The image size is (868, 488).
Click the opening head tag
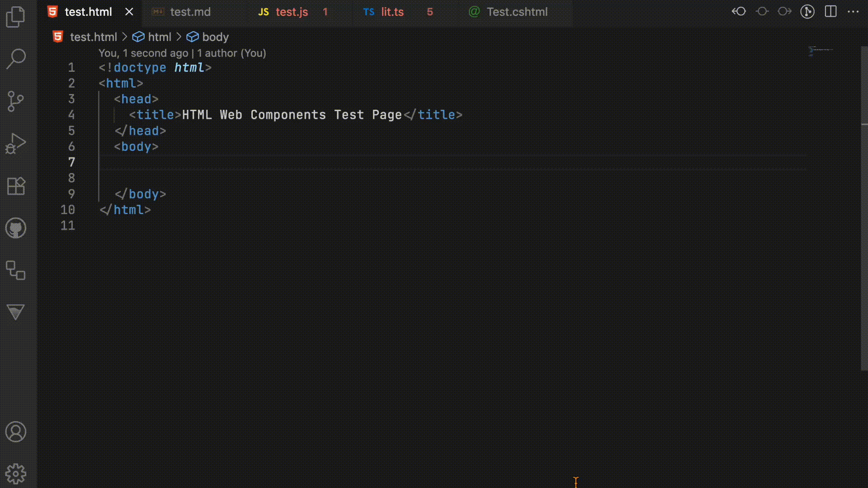pyautogui.click(x=136, y=99)
